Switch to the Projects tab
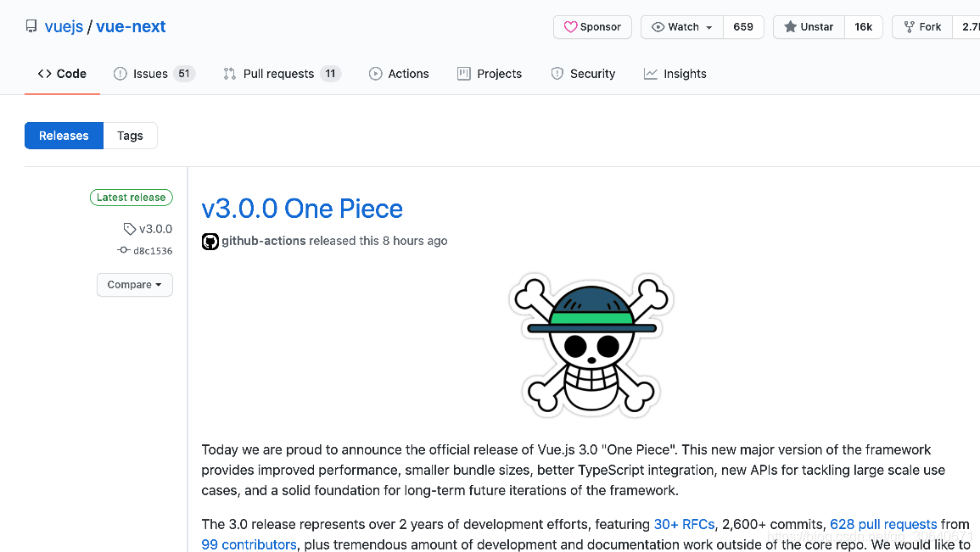The height and width of the screenshot is (552, 980). [x=490, y=74]
